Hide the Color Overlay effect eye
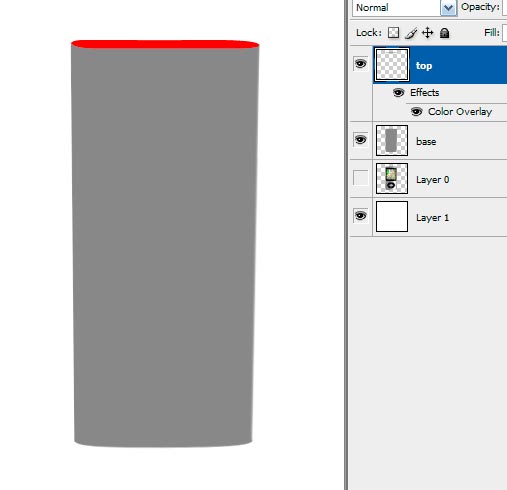 [416, 111]
